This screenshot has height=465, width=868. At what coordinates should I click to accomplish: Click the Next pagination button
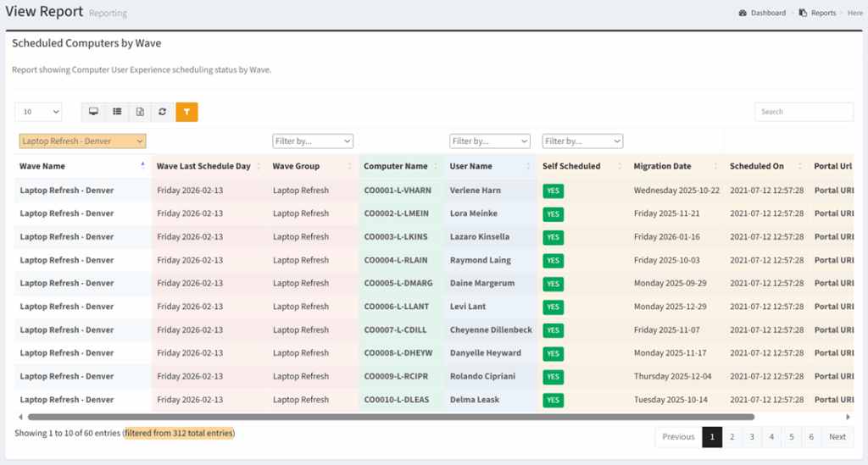pyautogui.click(x=837, y=437)
